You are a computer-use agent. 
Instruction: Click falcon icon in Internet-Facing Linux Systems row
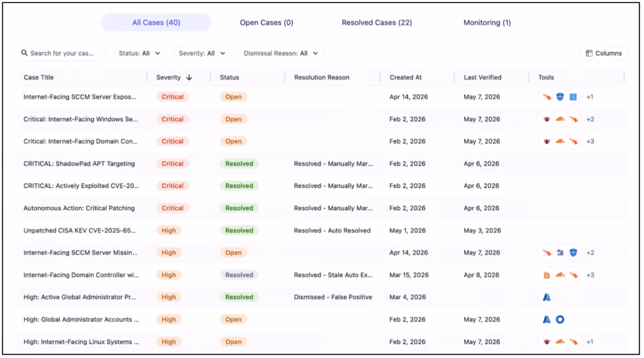[574, 342]
